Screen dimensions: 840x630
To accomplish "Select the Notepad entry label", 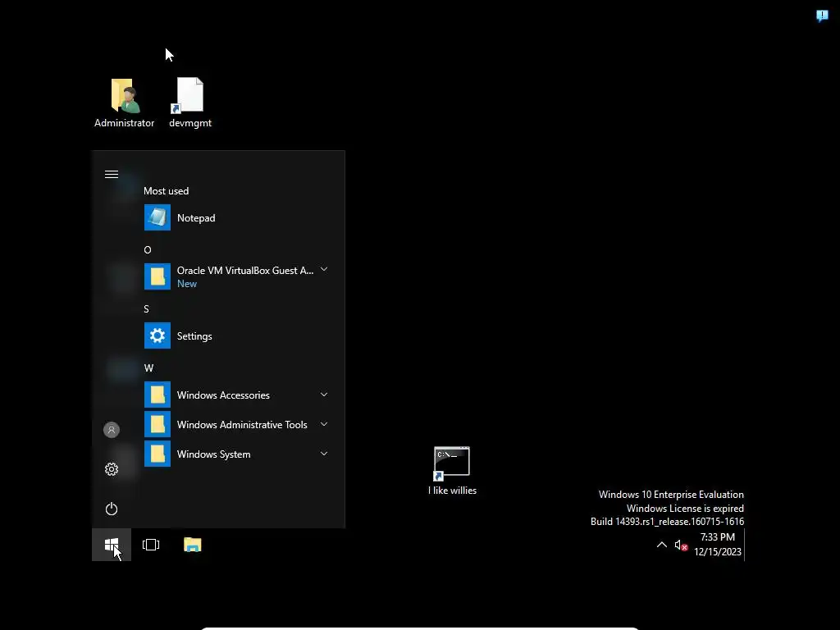I will pyautogui.click(x=196, y=218).
